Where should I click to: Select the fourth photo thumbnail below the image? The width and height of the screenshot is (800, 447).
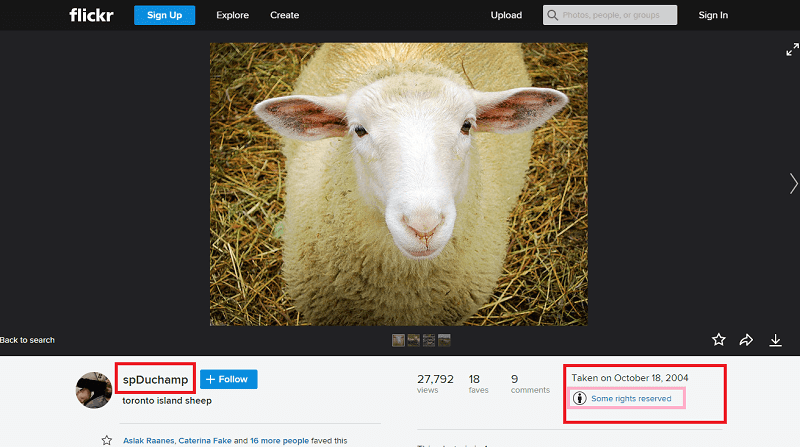point(444,340)
